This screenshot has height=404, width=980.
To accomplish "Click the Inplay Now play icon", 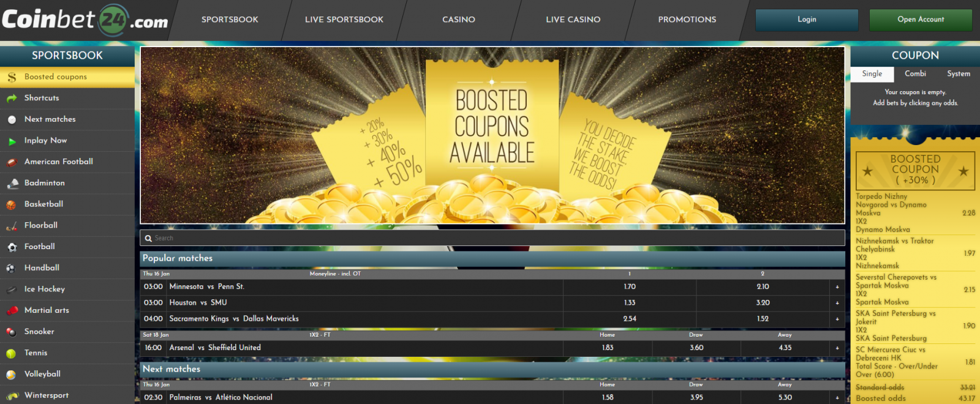I will point(12,141).
